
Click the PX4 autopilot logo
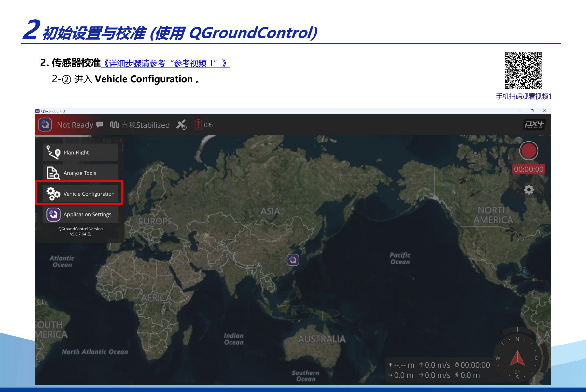pos(535,125)
